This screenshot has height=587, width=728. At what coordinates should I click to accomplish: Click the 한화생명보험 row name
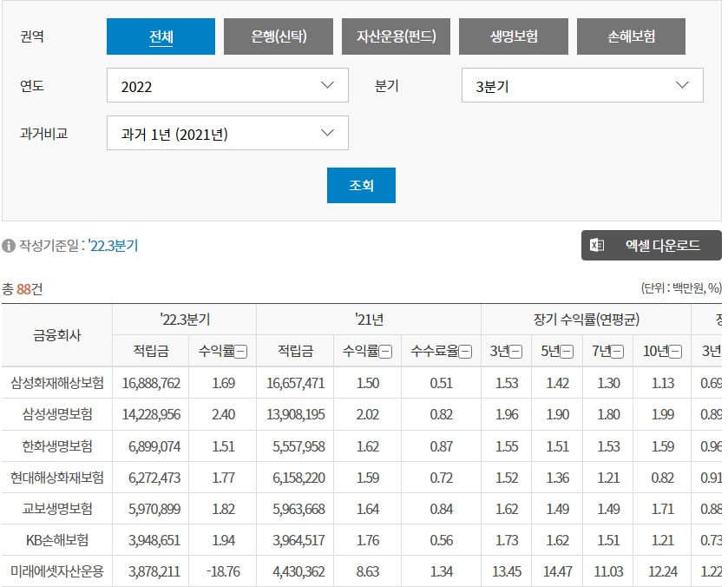[57, 446]
